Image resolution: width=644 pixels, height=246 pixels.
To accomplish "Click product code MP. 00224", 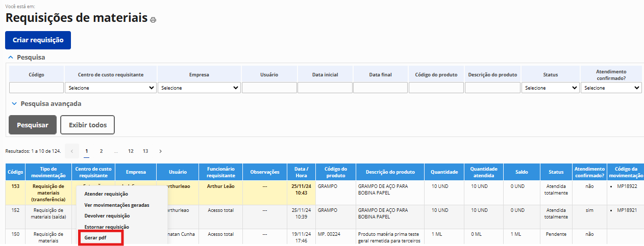I will pyautogui.click(x=330, y=234).
